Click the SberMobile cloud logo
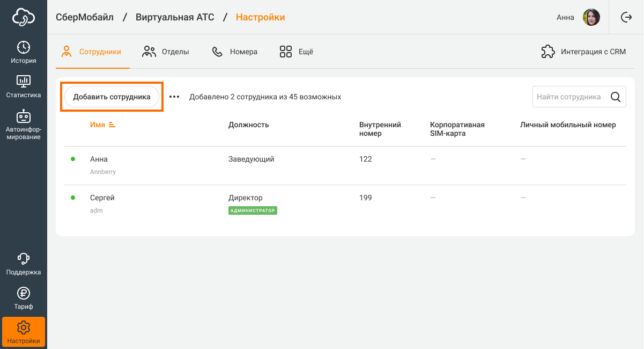The image size is (644, 349). pos(24,17)
